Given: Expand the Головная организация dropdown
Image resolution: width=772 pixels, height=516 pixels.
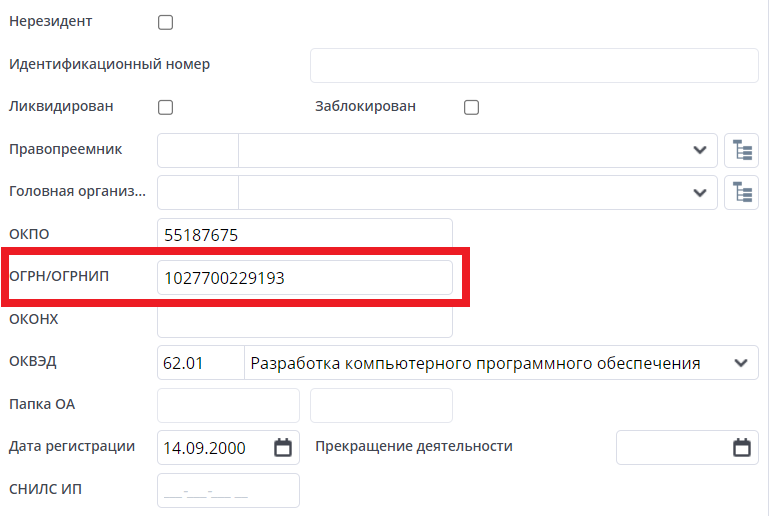Looking at the screenshot, I should pyautogui.click(x=699, y=192).
